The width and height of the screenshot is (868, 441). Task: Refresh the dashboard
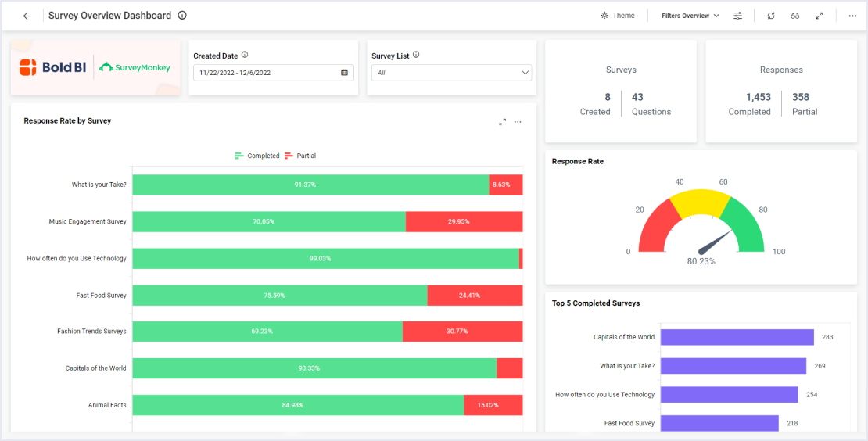coord(771,16)
